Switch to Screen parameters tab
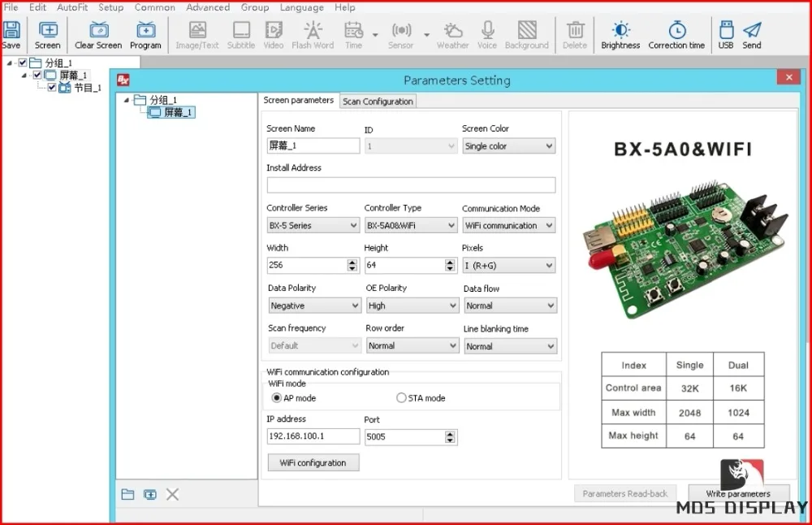This screenshot has height=525, width=812. [298, 100]
